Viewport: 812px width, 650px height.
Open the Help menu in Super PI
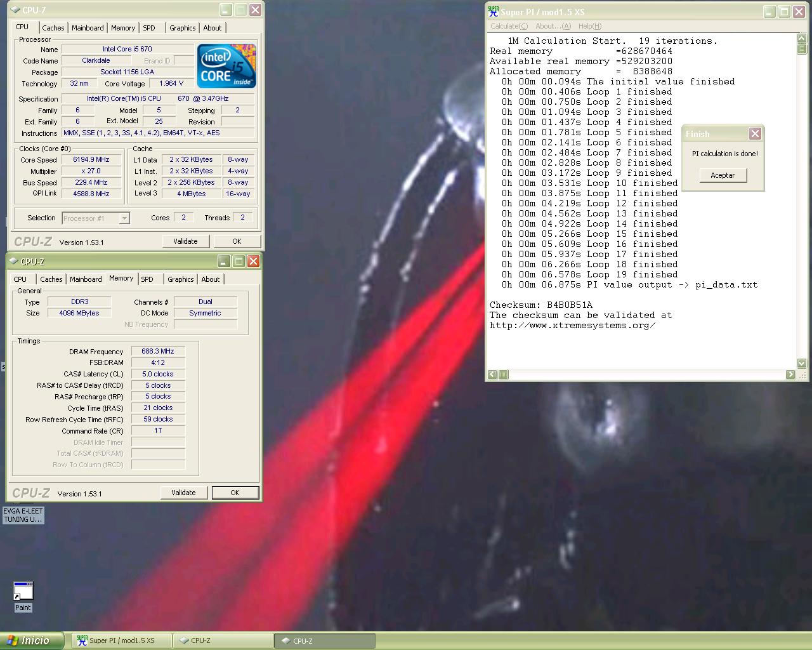point(589,26)
